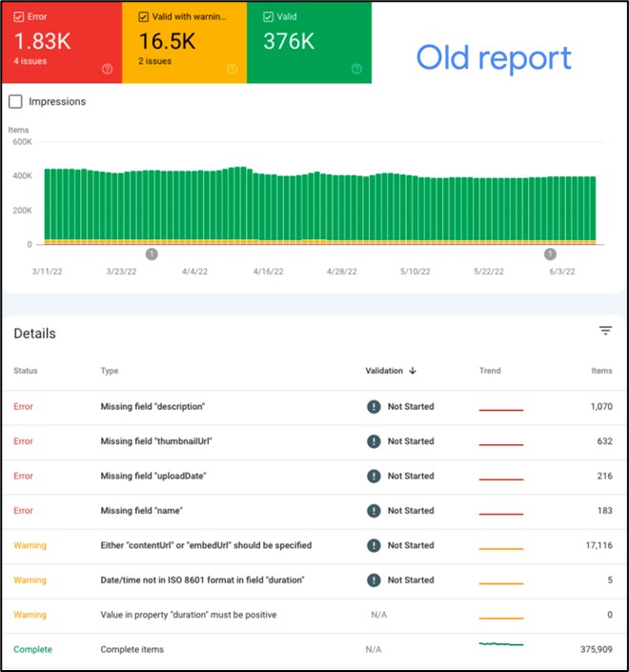Open the Complete items row
The height and width of the screenshot is (672, 629).
[x=314, y=650]
